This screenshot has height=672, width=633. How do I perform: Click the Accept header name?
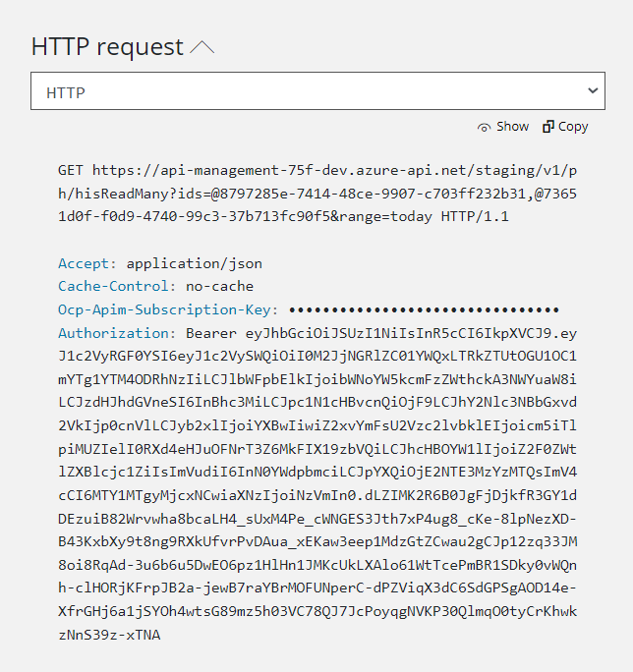(84, 263)
